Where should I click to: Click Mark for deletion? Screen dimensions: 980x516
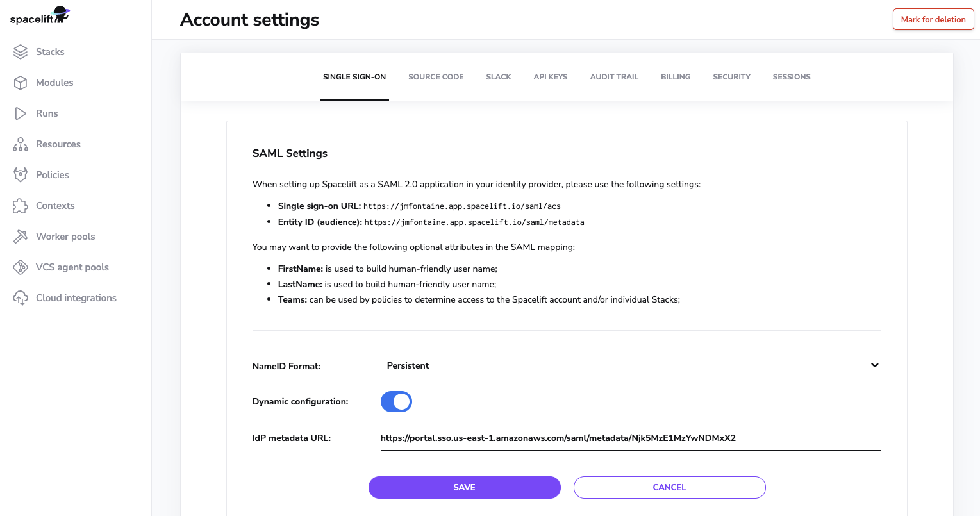[x=933, y=19]
